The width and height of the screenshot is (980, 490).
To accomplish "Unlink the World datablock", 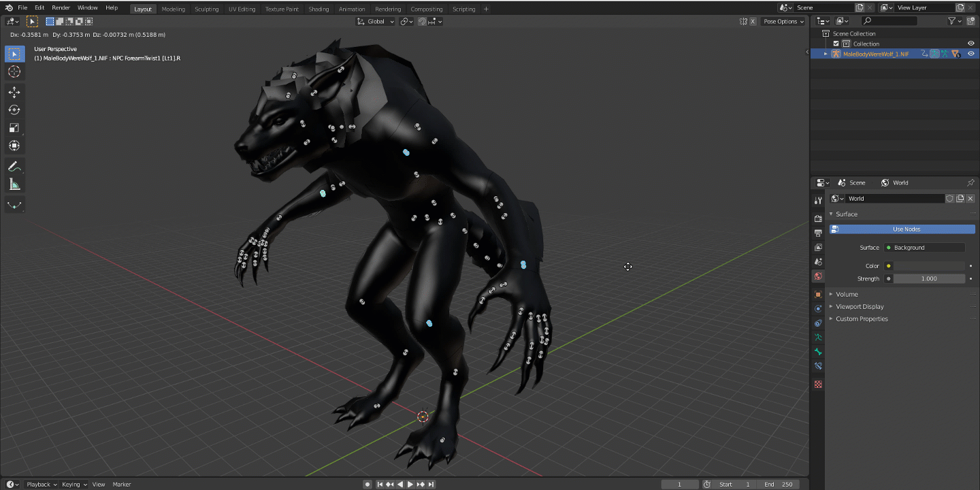I will (x=970, y=199).
